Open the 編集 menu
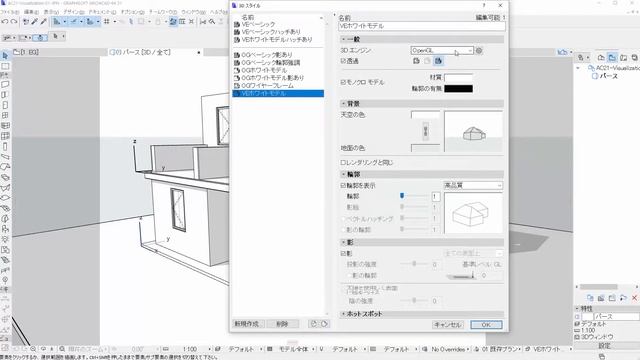 click(x=31, y=12)
